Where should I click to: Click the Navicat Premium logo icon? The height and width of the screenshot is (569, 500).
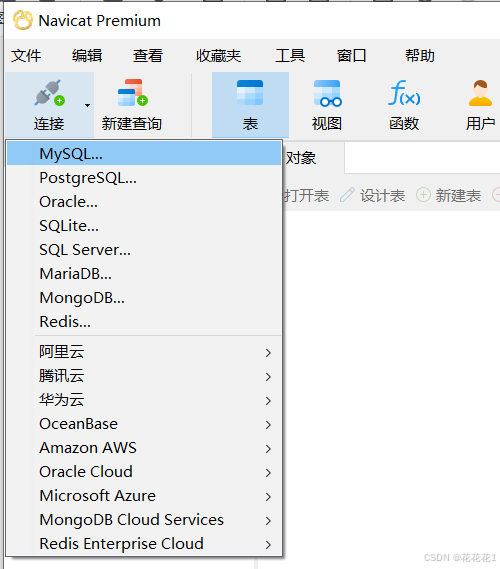[x=23, y=20]
